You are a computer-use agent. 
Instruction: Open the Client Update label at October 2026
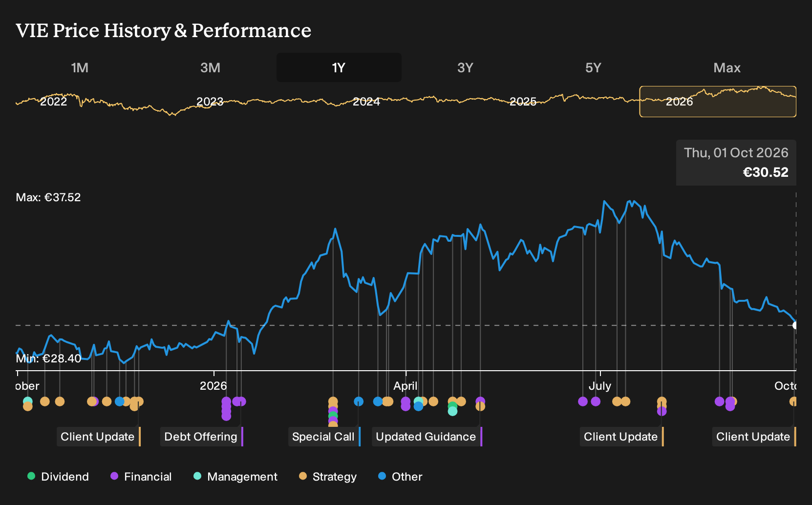point(754,437)
